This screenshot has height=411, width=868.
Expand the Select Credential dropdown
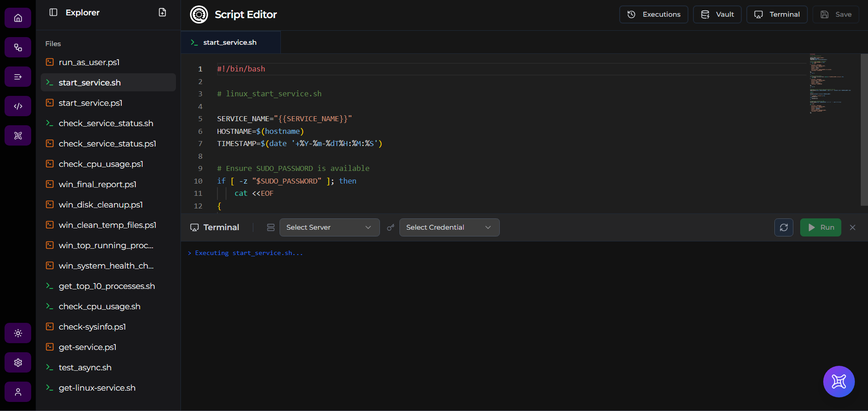click(x=449, y=227)
